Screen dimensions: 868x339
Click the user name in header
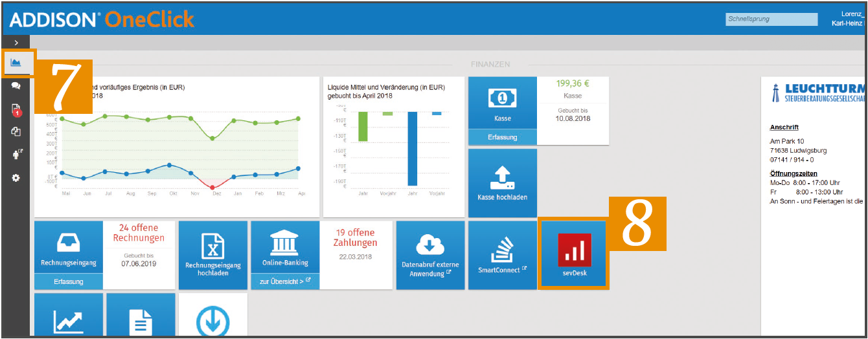(x=849, y=18)
